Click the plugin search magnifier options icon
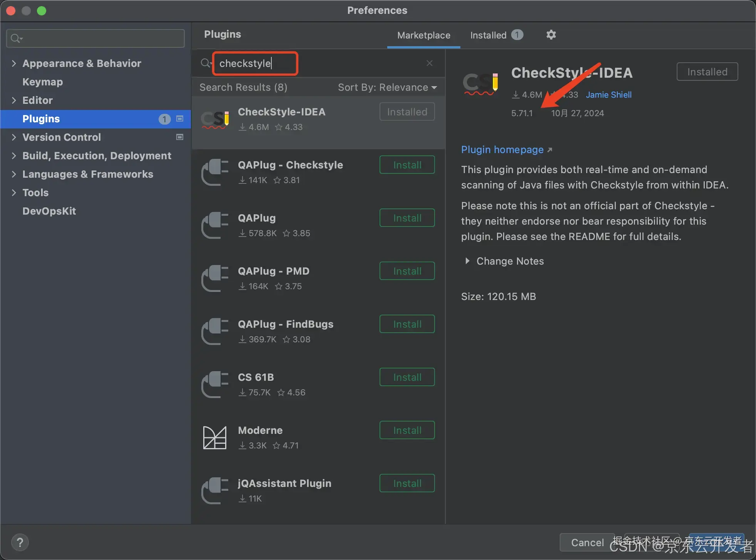756x560 pixels. [x=206, y=63]
